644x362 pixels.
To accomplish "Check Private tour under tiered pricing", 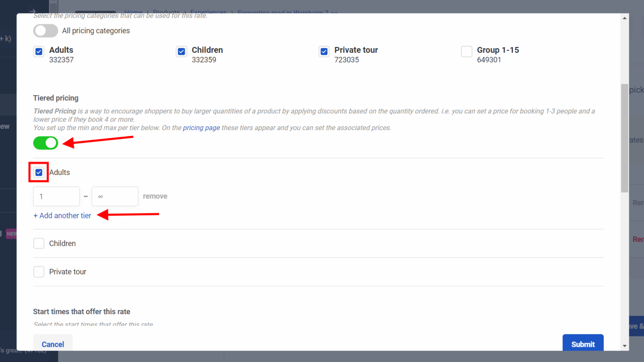I will pos(39,272).
